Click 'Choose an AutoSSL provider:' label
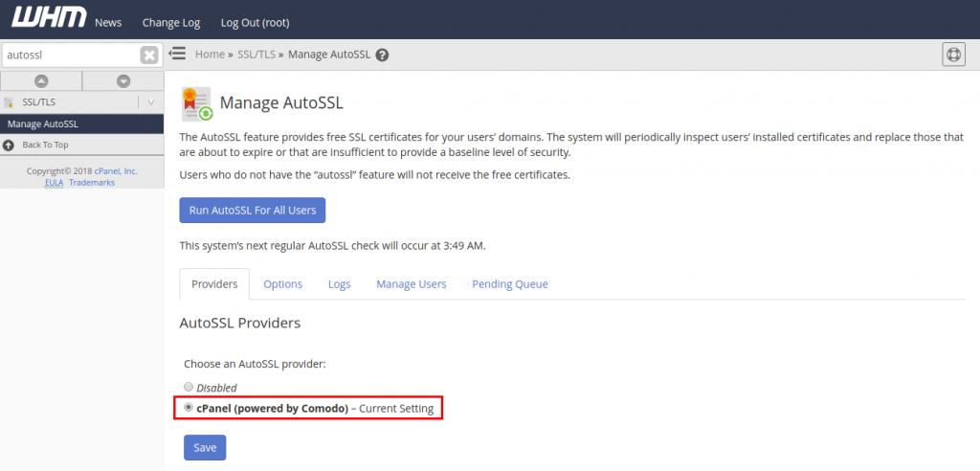Image resolution: width=980 pixels, height=471 pixels. pyautogui.click(x=255, y=364)
